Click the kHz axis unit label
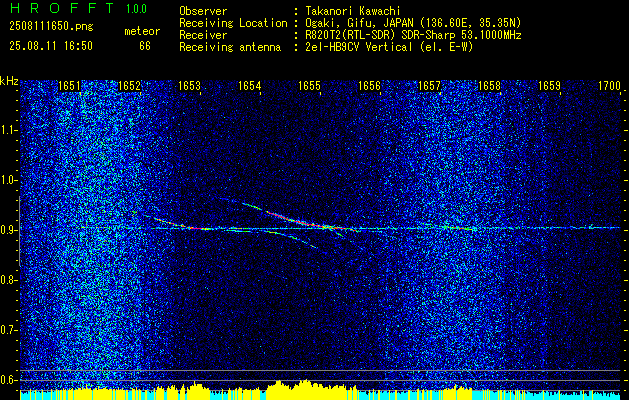Viewport: 629px width, 400px height. click(9, 82)
